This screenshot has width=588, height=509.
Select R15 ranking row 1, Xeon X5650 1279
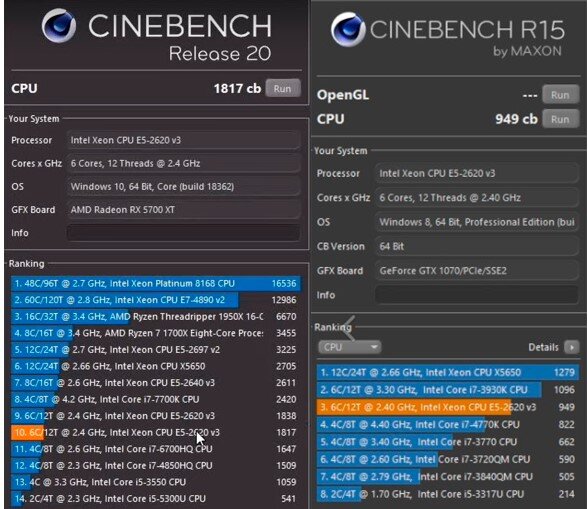447,372
